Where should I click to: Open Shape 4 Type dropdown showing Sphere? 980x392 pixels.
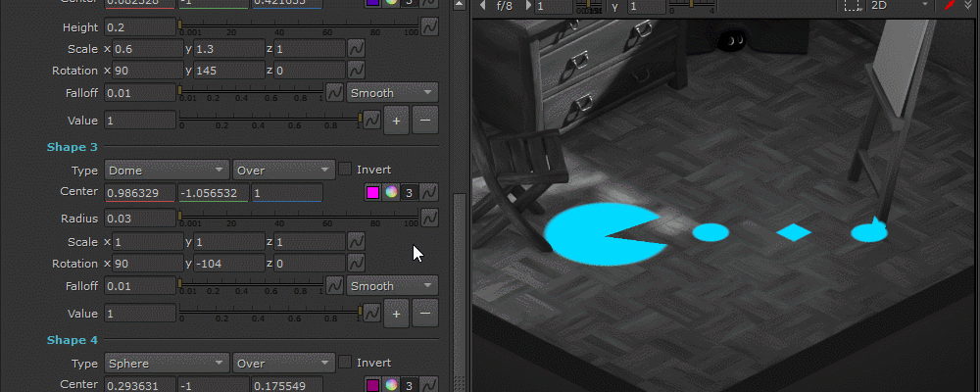(x=167, y=363)
